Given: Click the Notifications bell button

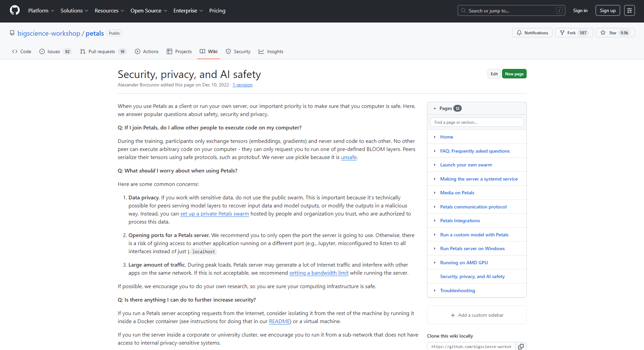Looking at the screenshot, I should [532, 33].
